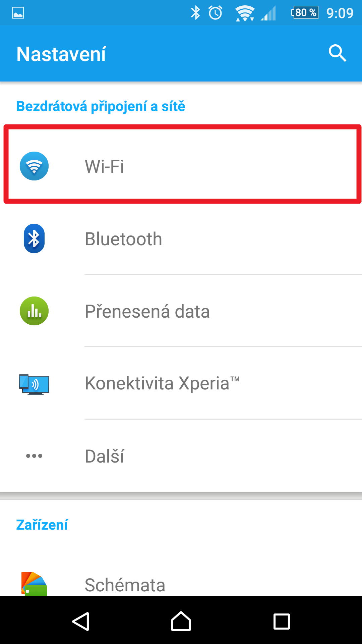The image size is (362, 644).
Task: Tap the picture notification icon
Action: point(18,13)
